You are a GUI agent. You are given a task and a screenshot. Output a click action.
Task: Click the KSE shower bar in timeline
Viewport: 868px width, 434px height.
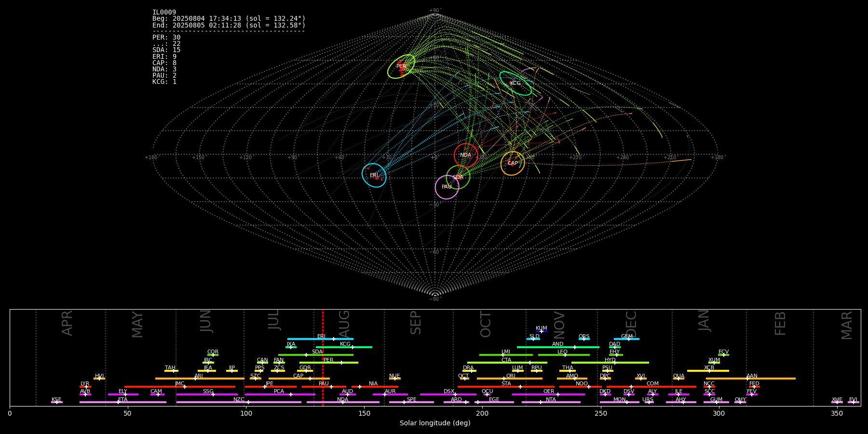[57, 402]
